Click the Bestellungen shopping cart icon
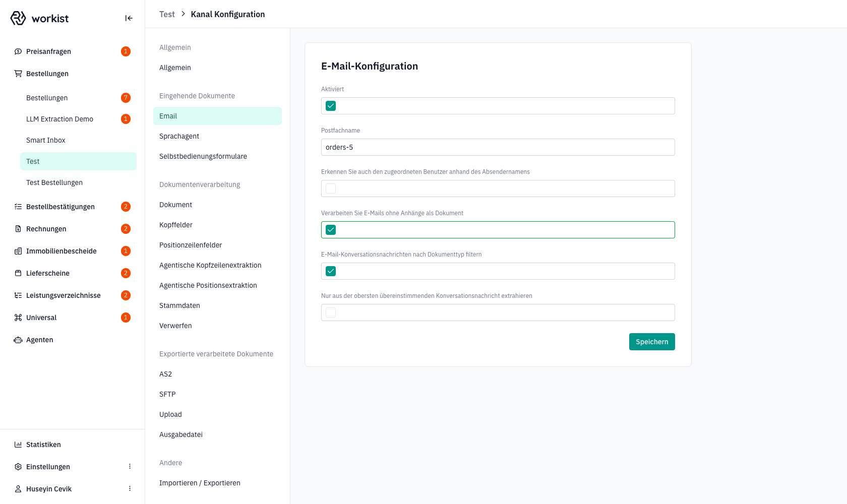The width and height of the screenshot is (847, 504). (x=18, y=74)
